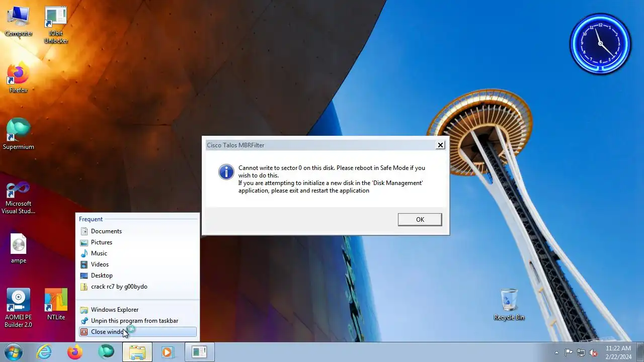Screen dimensions: 644x362
Task: Launch Firefox from the taskbar
Action: 75,352
